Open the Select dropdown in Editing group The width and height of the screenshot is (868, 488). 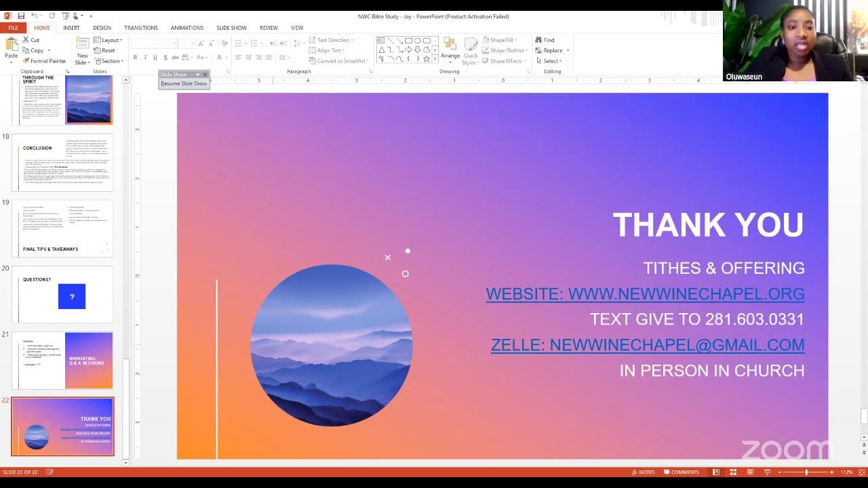548,61
